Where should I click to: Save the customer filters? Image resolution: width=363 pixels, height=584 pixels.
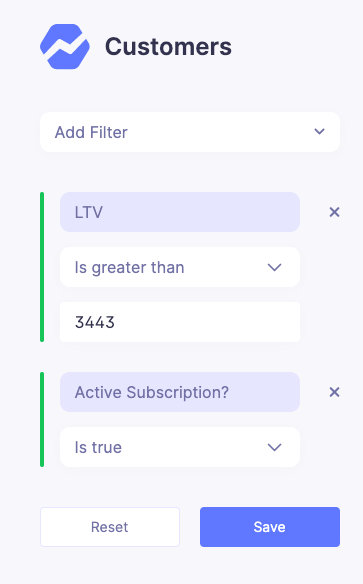click(x=270, y=527)
